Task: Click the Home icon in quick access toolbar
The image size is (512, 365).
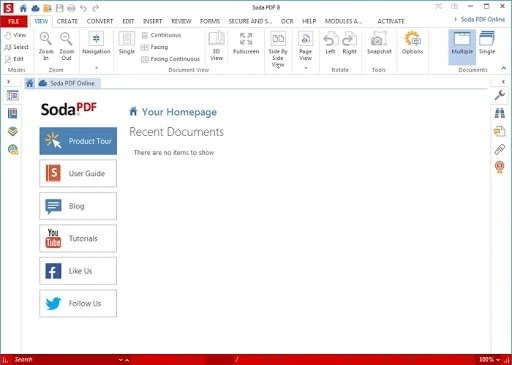Action: point(23,8)
